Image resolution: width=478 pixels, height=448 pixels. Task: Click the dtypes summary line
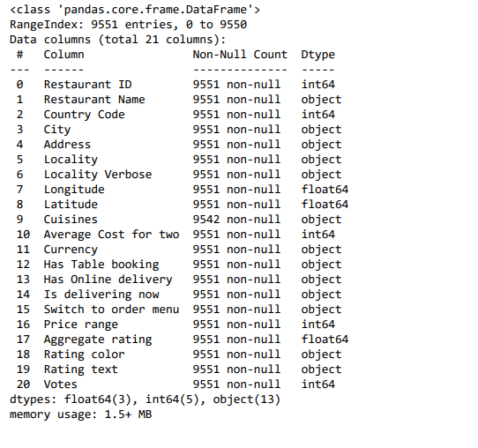coord(146,399)
